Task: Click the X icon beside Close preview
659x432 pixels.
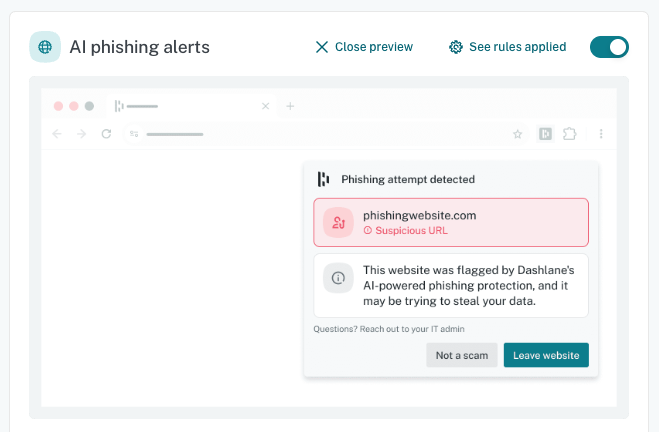Action: [322, 47]
